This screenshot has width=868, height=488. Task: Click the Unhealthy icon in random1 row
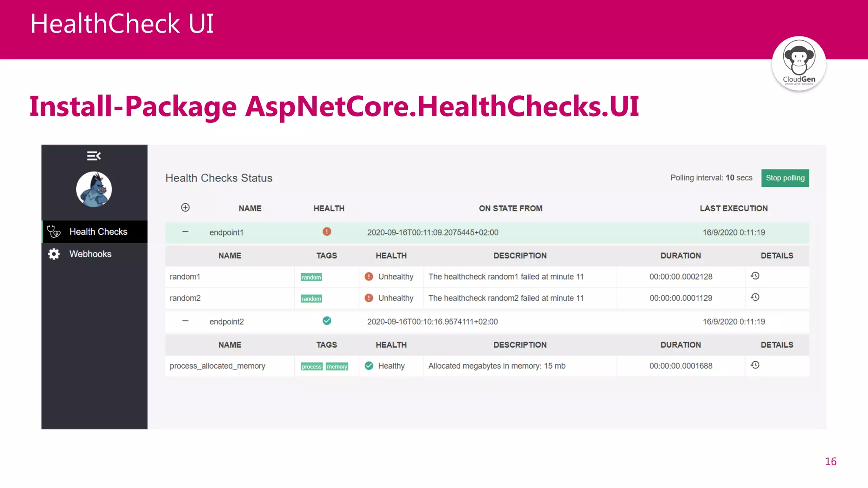point(369,277)
